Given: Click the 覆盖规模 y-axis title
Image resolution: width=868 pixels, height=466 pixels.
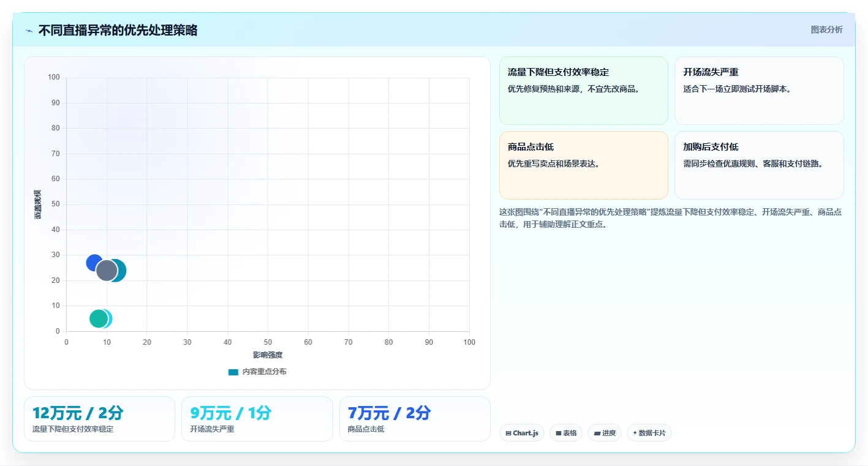Looking at the screenshot, I should tap(38, 205).
